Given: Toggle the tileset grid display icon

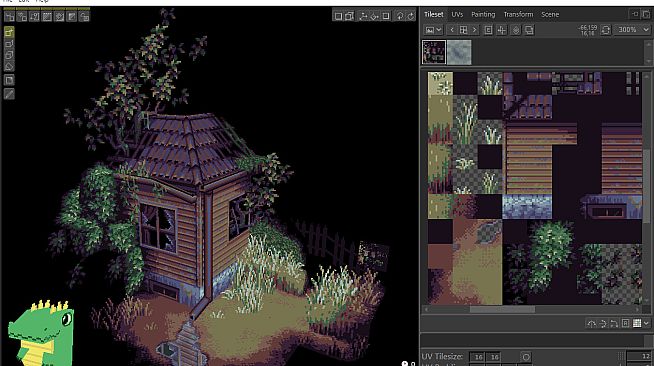Looking at the screenshot, I should tap(637, 323).
